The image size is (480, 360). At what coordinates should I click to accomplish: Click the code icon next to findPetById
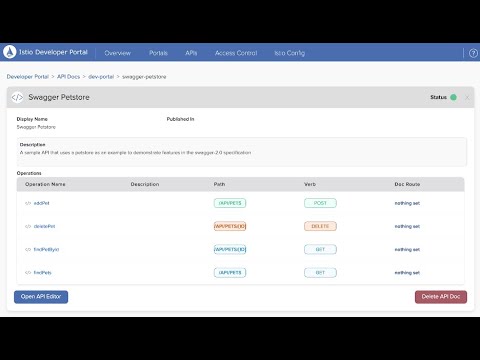point(28,249)
